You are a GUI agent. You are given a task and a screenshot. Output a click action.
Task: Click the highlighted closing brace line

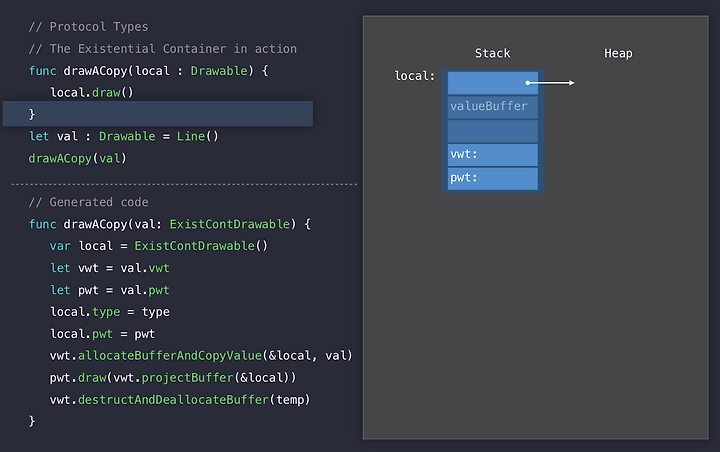[158, 113]
